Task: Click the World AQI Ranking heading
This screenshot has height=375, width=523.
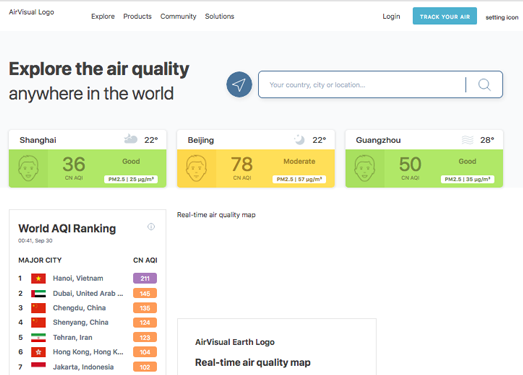Action: (x=67, y=229)
